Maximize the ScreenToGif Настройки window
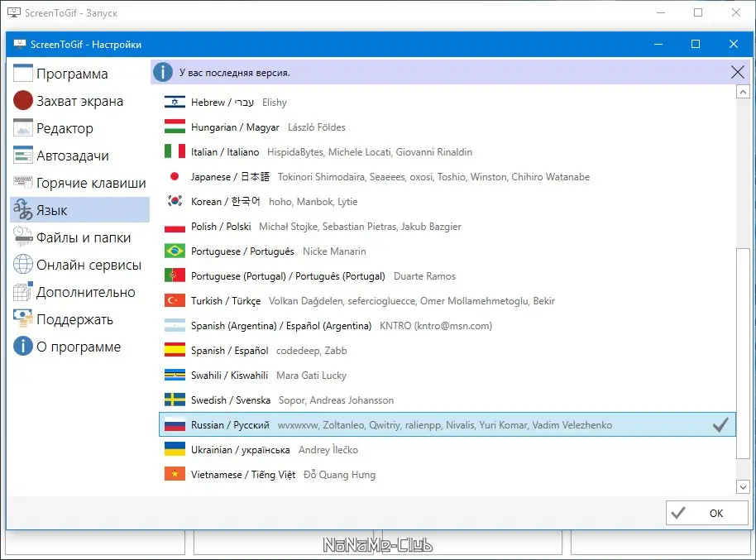 pos(696,44)
